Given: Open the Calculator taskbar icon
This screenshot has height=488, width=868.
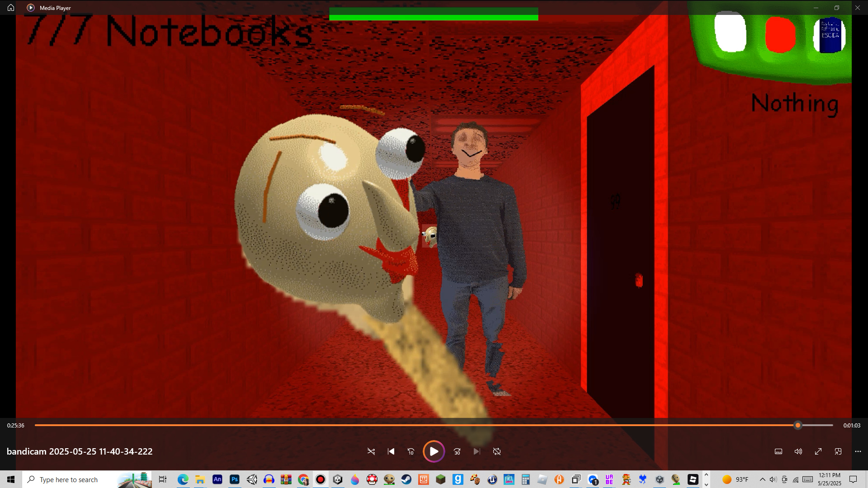Looking at the screenshot, I should tap(525, 479).
